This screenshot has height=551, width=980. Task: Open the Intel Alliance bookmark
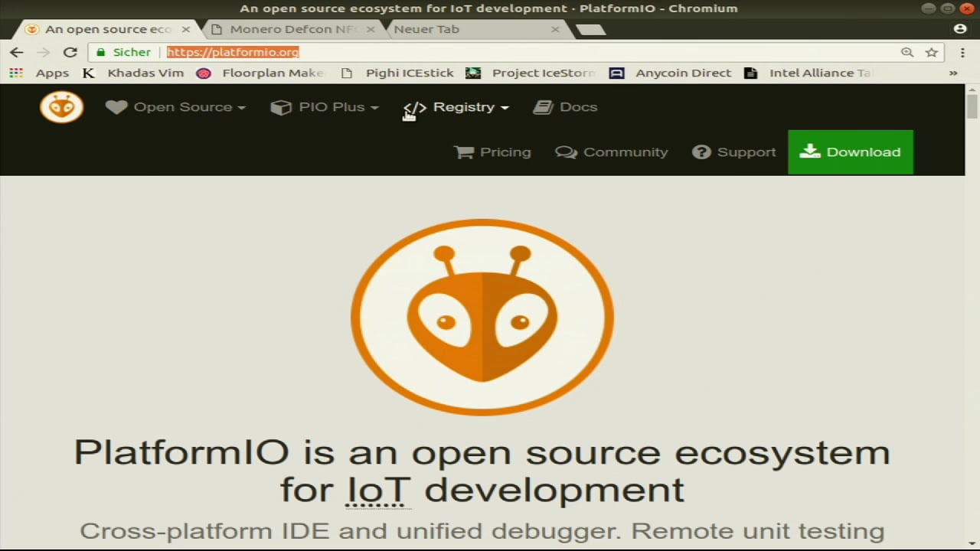pos(808,73)
